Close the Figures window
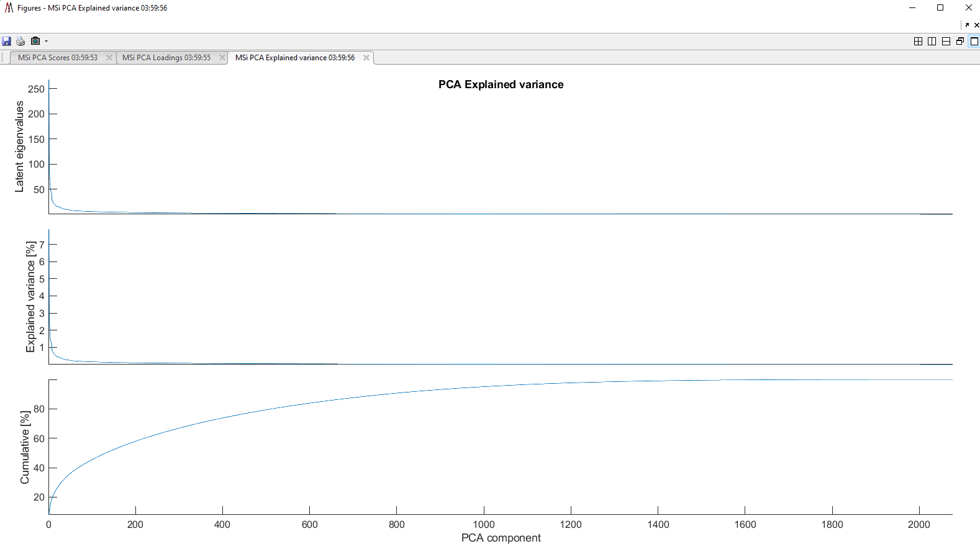The image size is (980, 549). click(968, 8)
